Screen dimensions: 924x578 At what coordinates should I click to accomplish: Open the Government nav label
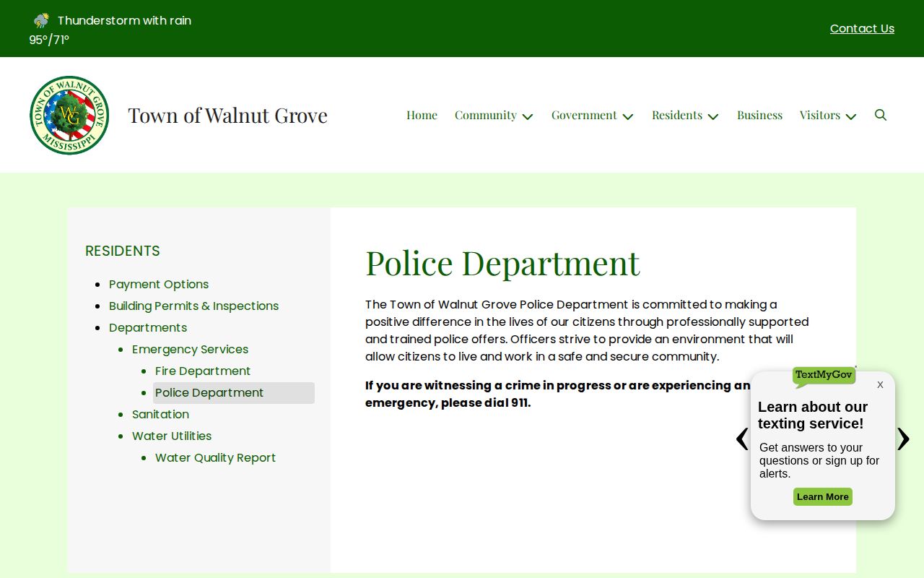click(584, 115)
